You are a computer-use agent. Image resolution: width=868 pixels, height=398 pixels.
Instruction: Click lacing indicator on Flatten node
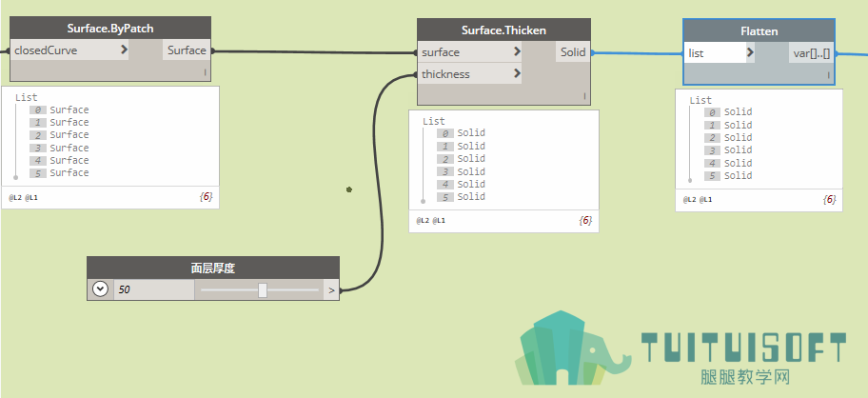pyautogui.click(x=829, y=75)
